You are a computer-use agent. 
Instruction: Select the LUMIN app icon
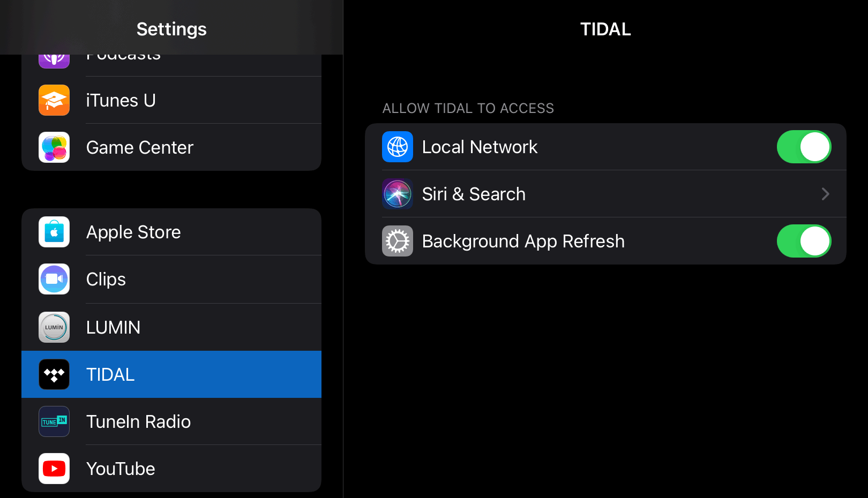tap(54, 327)
